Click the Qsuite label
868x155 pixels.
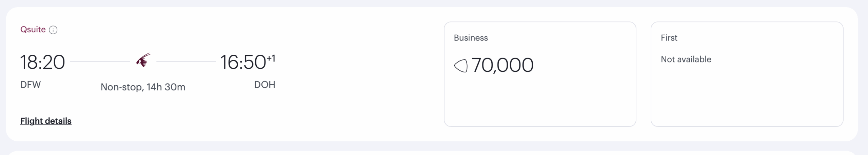[x=33, y=30]
